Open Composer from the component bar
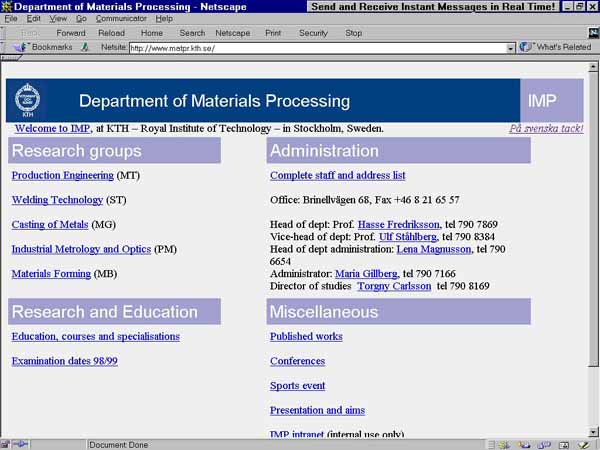Viewport: 600px width, 450px height. tap(583, 445)
